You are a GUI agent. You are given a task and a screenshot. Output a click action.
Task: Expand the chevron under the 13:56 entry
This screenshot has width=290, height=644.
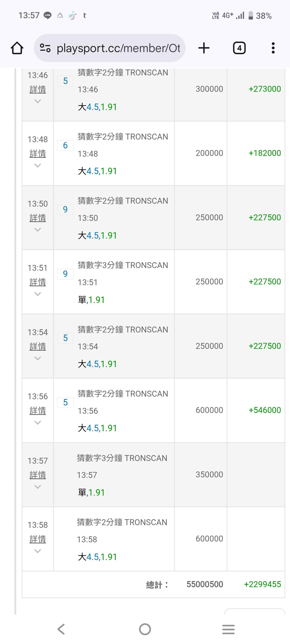[38, 423]
